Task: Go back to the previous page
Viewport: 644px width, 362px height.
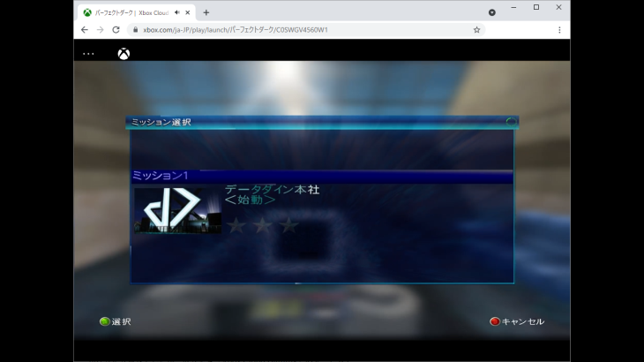Action: (85, 29)
